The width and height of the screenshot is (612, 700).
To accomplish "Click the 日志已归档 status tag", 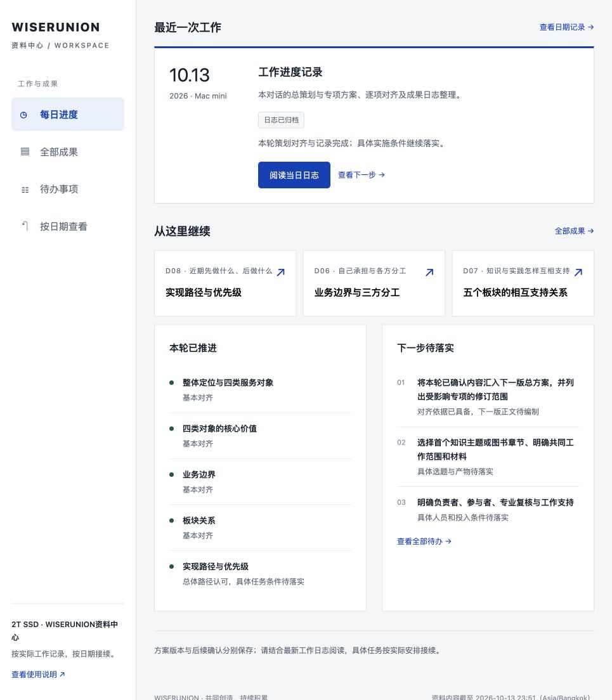I will point(281,120).
